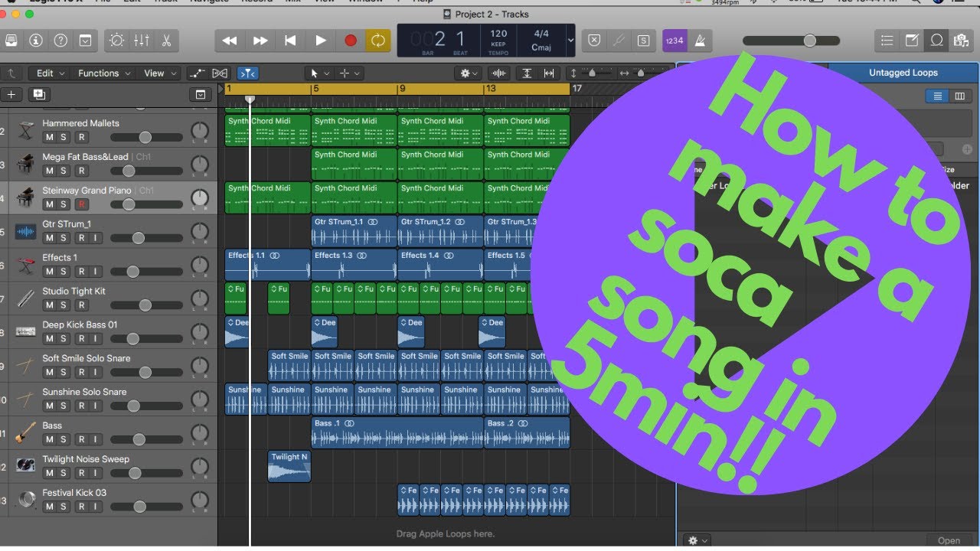980x551 pixels.
Task: Toggle Flex show/hide
Action: point(220,73)
